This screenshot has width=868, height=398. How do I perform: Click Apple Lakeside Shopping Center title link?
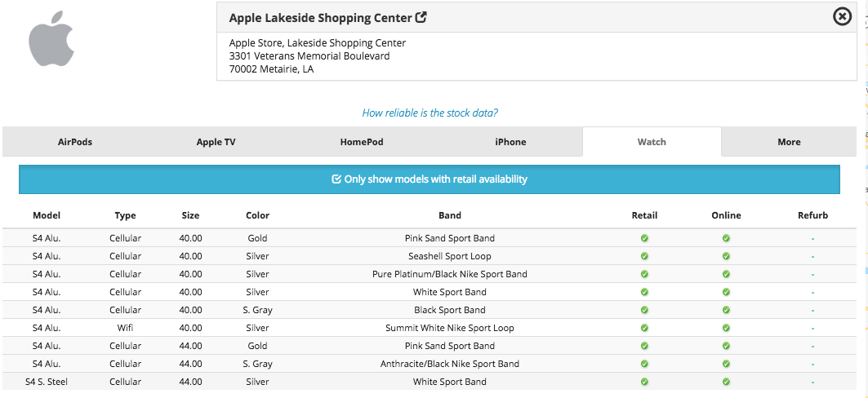click(x=321, y=18)
